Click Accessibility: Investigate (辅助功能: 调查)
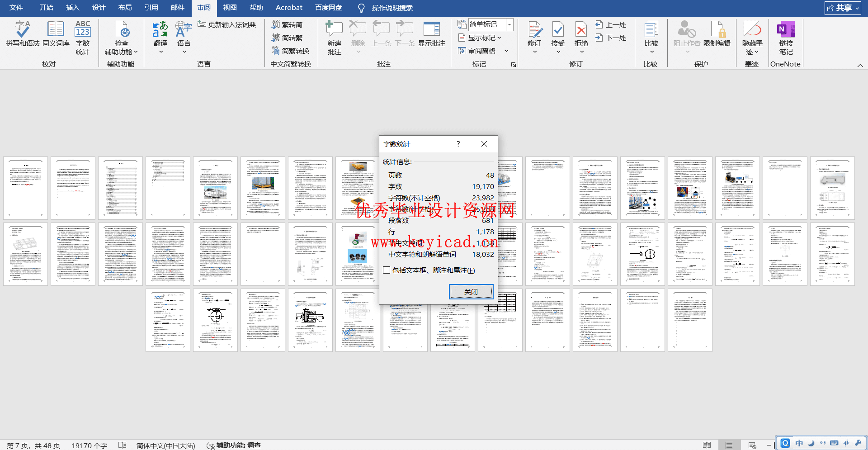Screen dimensions: 868x450 pyautogui.click(x=234, y=445)
